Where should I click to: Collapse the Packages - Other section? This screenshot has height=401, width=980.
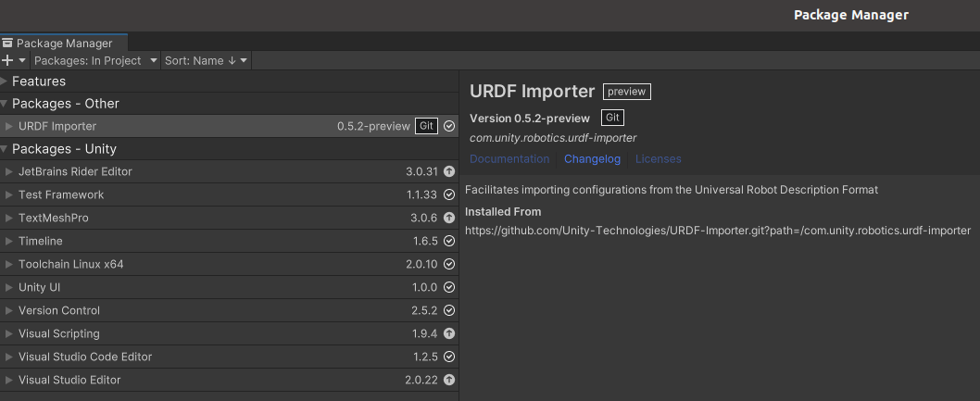(4, 104)
